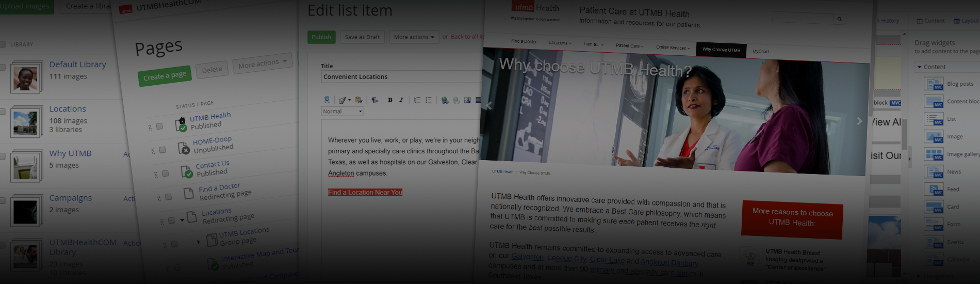This screenshot has height=284, width=980.
Task: Collapse the Content widgets section
Action: [x=919, y=67]
